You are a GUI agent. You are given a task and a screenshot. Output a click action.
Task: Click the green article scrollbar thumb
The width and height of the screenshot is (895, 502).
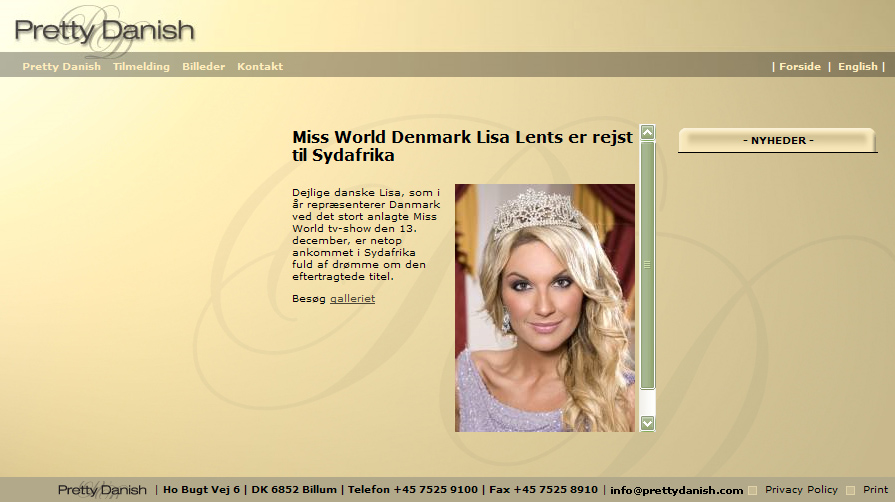[x=647, y=264]
